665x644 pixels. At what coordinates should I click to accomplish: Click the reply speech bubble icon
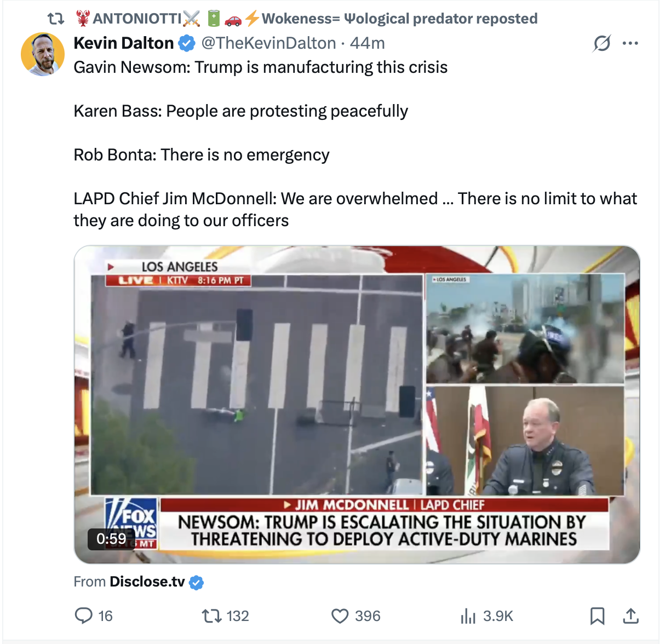83,616
